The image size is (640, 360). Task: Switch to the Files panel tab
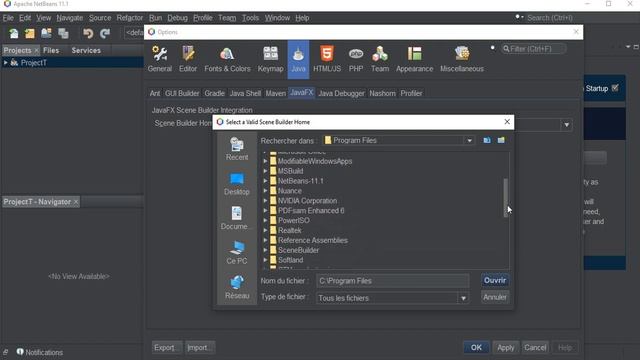[51, 50]
